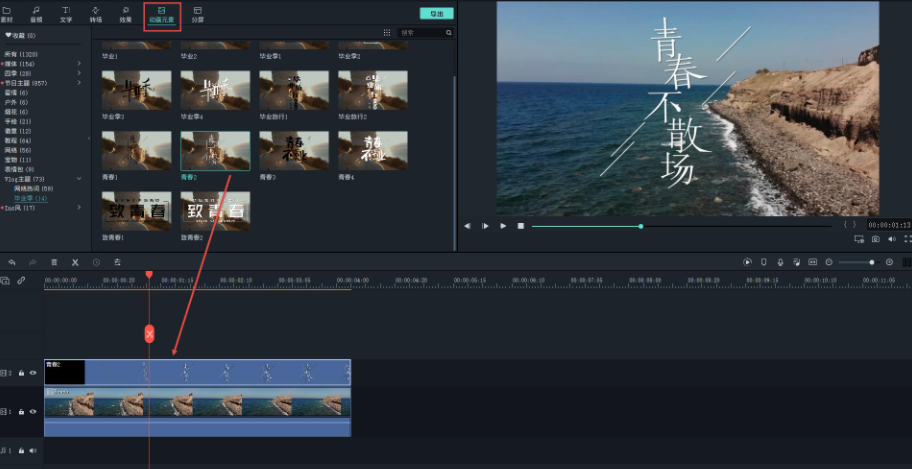Click the 导出 export button
The image size is (912, 469).
(436, 13)
